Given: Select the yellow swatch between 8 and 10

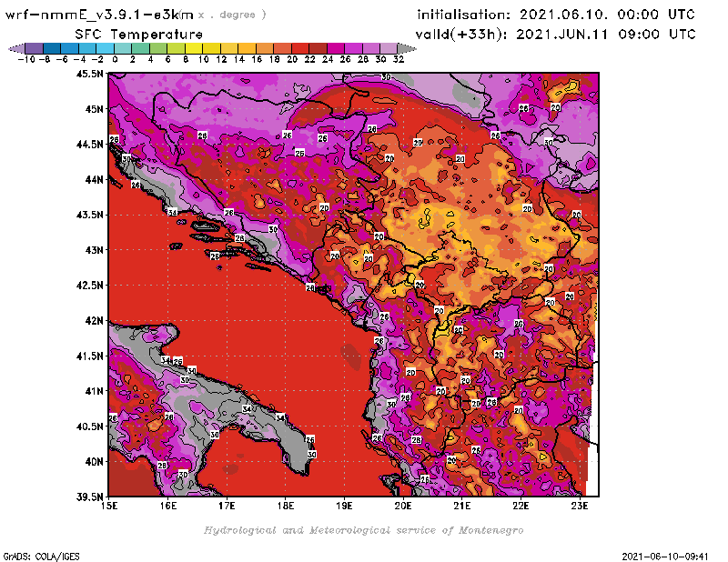Looking at the screenshot, I should (x=193, y=48).
